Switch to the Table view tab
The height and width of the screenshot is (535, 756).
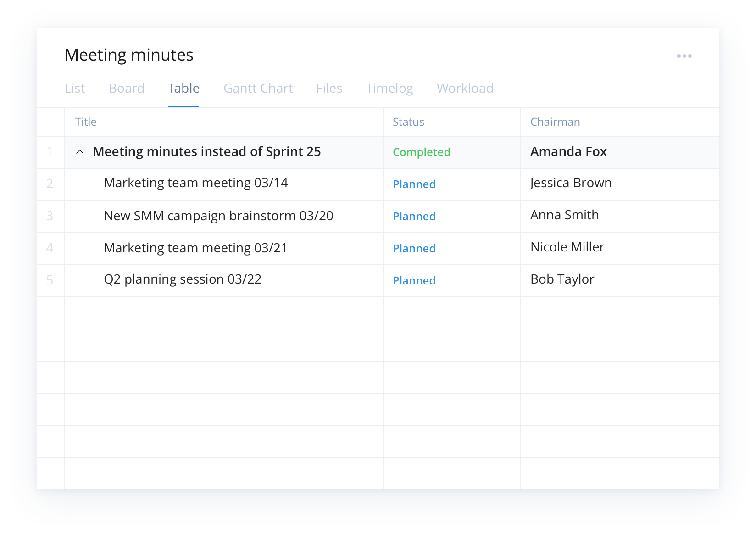click(x=183, y=88)
